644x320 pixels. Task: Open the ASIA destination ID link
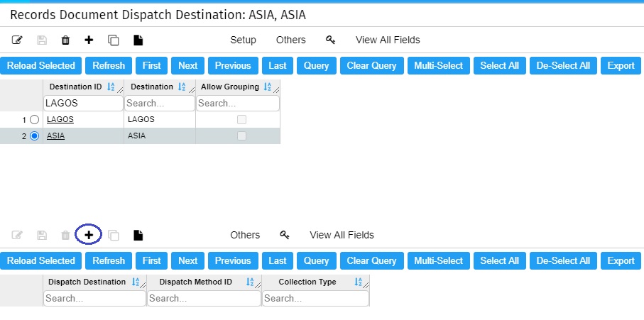(55, 136)
